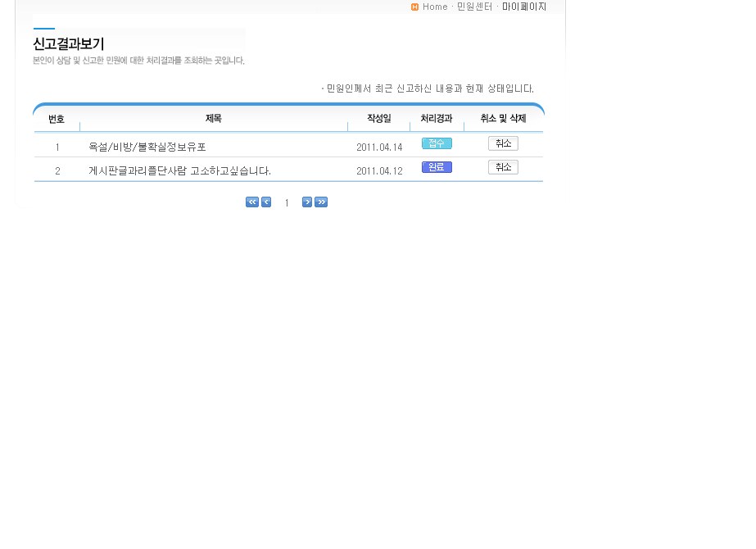Click the 취소 및 삭제 column header
The image size is (756, 549).
tap(503, 119)
